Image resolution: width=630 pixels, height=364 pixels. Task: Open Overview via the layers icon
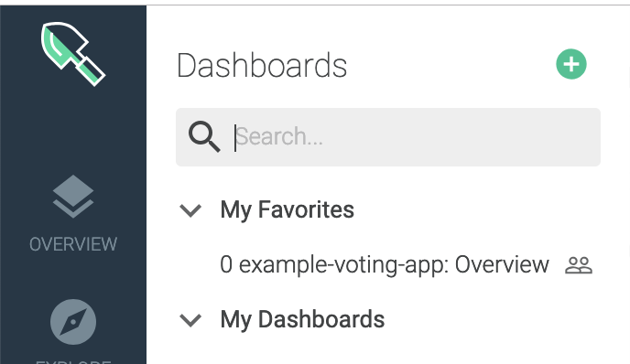pyautogui.click(x=73, y=197)
